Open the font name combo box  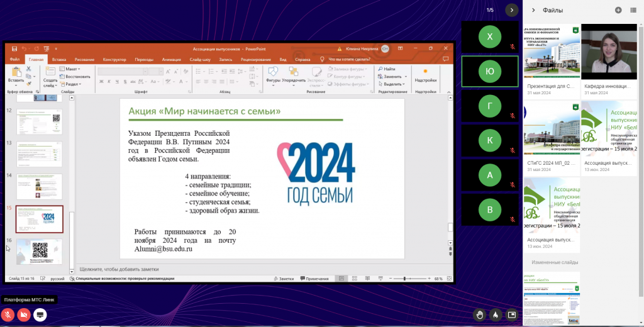[123, 72]
